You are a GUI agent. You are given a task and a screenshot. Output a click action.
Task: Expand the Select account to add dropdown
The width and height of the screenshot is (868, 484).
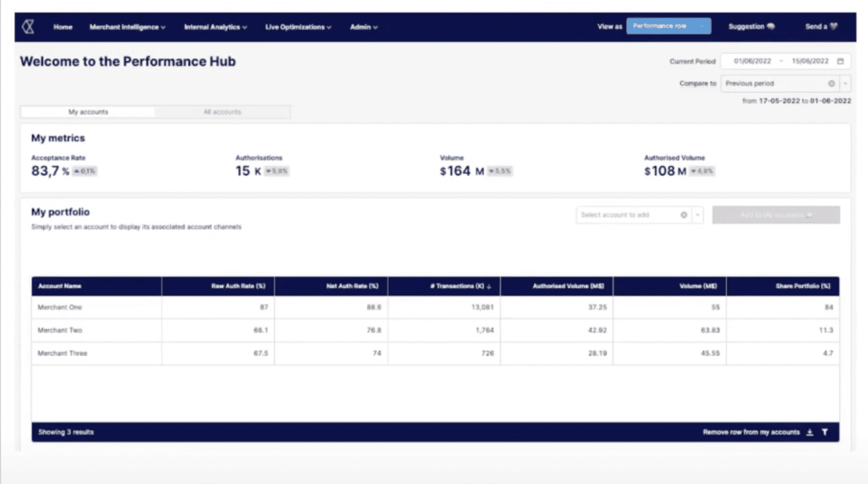click(x=697, y=215)
